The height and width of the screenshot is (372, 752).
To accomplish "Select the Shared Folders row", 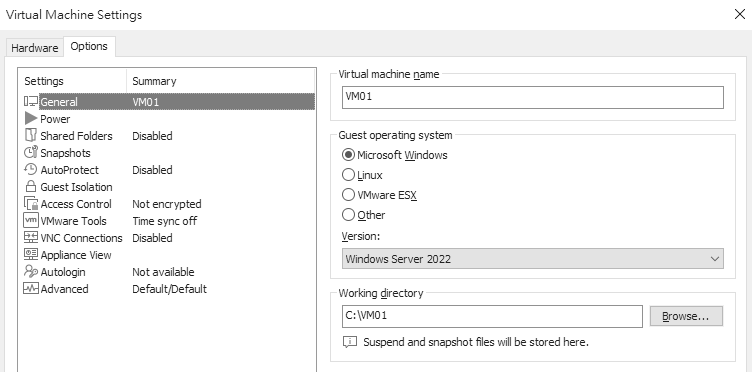I will tap(169, 136).
